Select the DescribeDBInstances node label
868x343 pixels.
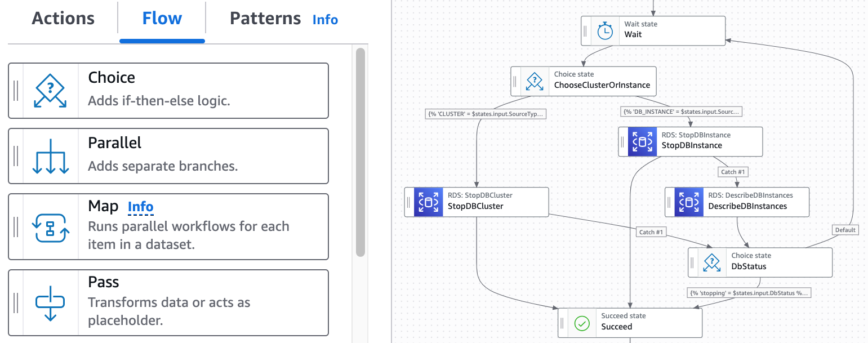[747, 206]
